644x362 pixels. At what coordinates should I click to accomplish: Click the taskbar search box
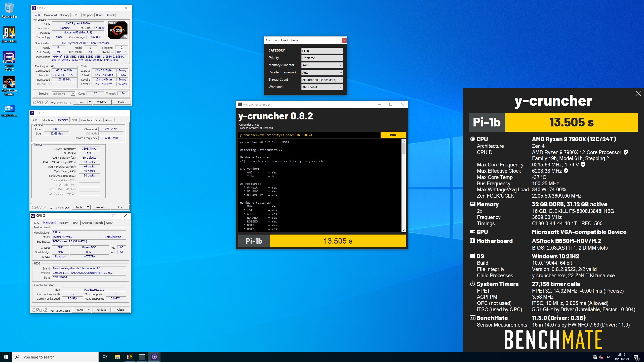pyautogui.click(x=55, y=357)
